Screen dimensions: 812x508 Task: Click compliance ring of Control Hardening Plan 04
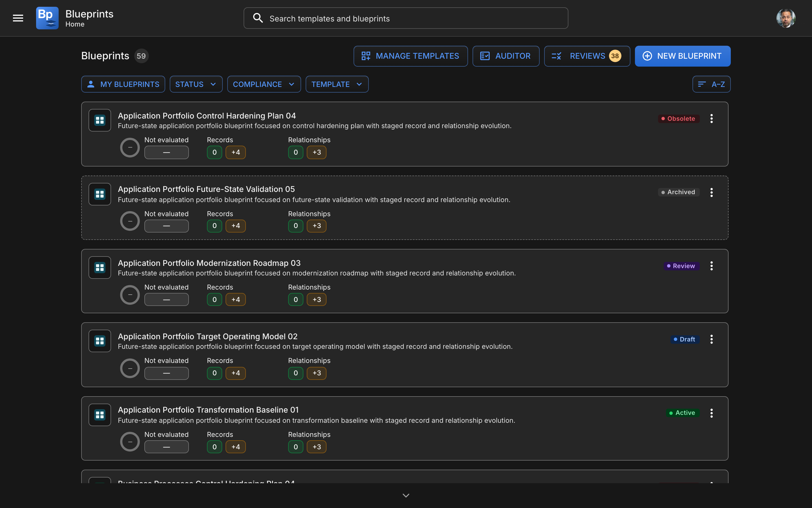130,148
